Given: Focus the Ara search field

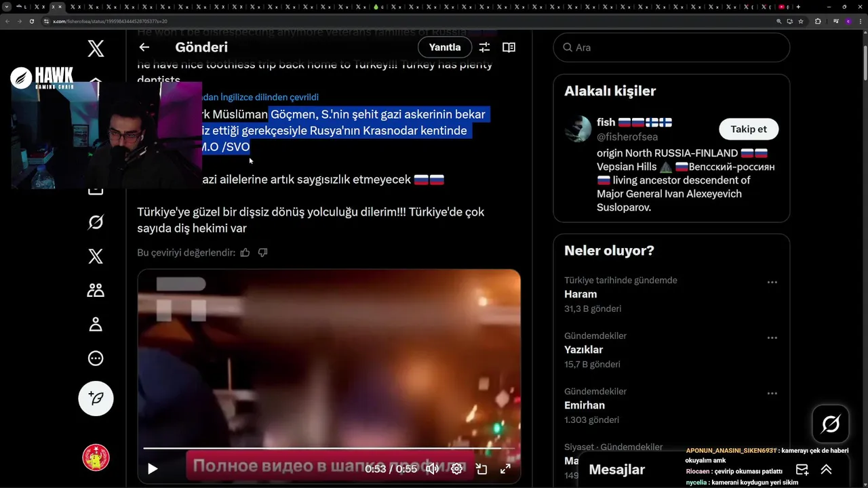Looking at the screenshot, I should tap(671, 47).
